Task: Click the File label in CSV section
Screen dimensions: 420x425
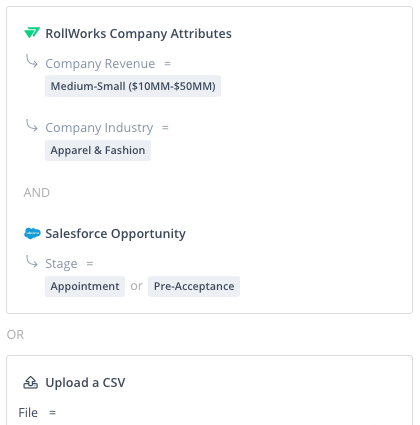Action: pos(28,413)
